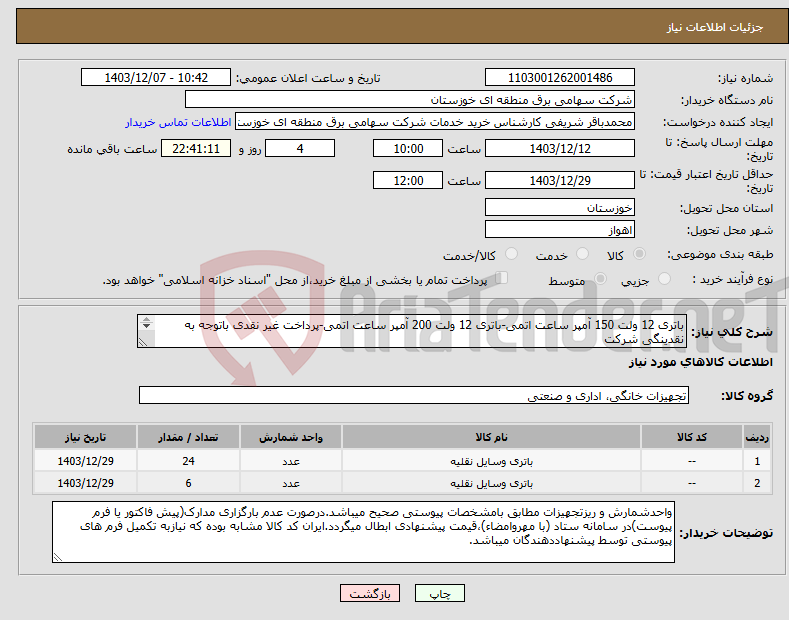Click the resize grip of description textarea
789x620 pixels.
pos(143,342)
